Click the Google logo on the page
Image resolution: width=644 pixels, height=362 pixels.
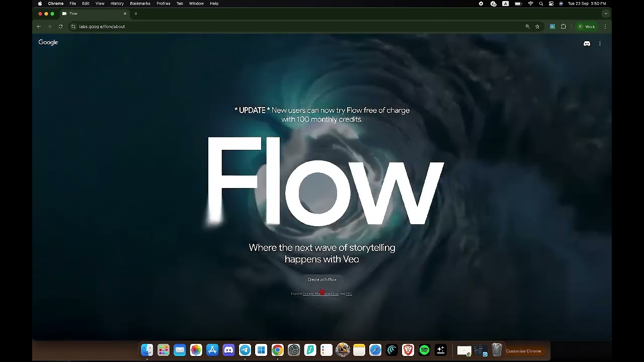pyautogui.click(x=48, y=42)
